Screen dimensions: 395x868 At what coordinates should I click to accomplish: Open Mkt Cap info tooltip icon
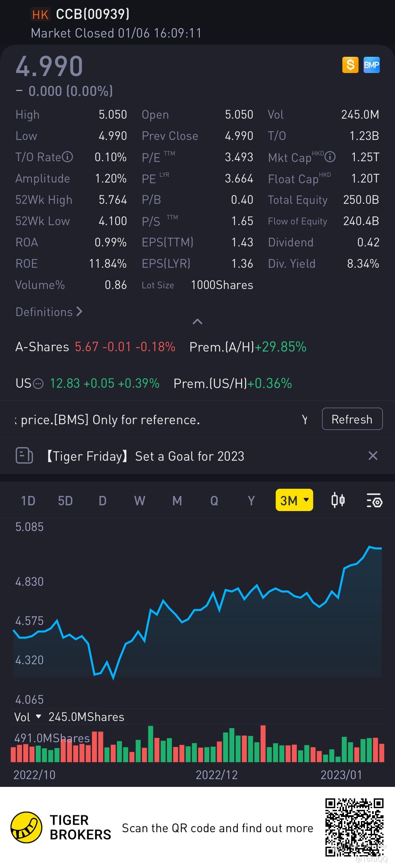[330, 157]
